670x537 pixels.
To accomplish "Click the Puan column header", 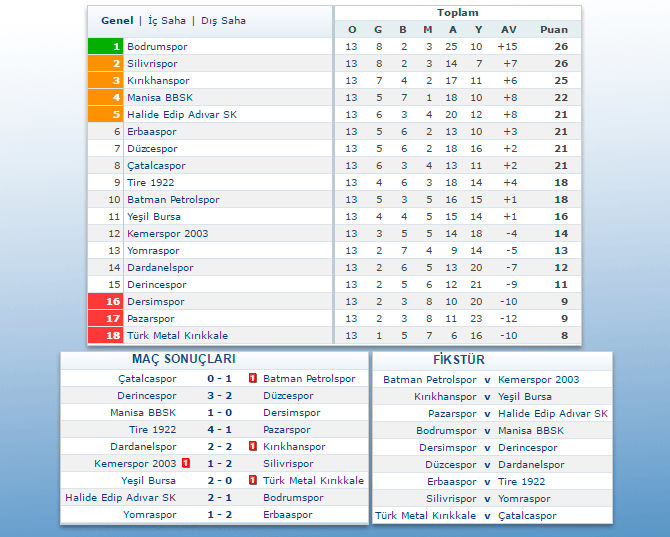I will pyautogui.click(x=553, y=30).
